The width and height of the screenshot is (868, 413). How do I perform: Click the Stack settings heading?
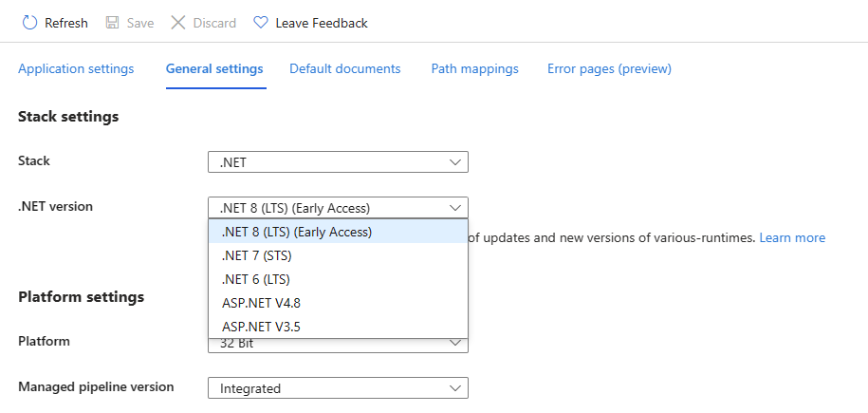(x=68, y=117)
